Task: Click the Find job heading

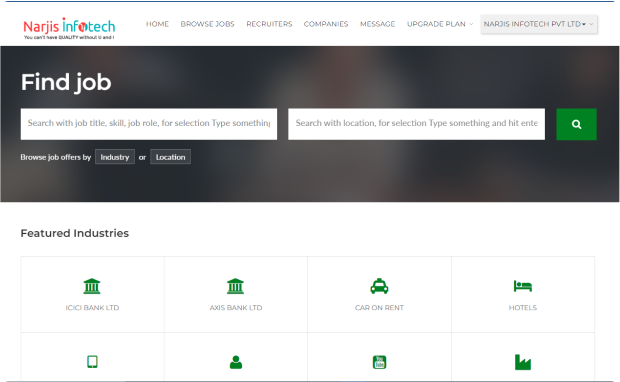Action: click(66, 82)
